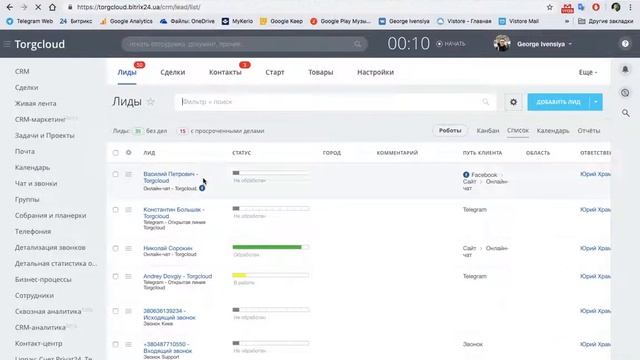Click the magnifier inside the filter field

[x=485, y=102]
